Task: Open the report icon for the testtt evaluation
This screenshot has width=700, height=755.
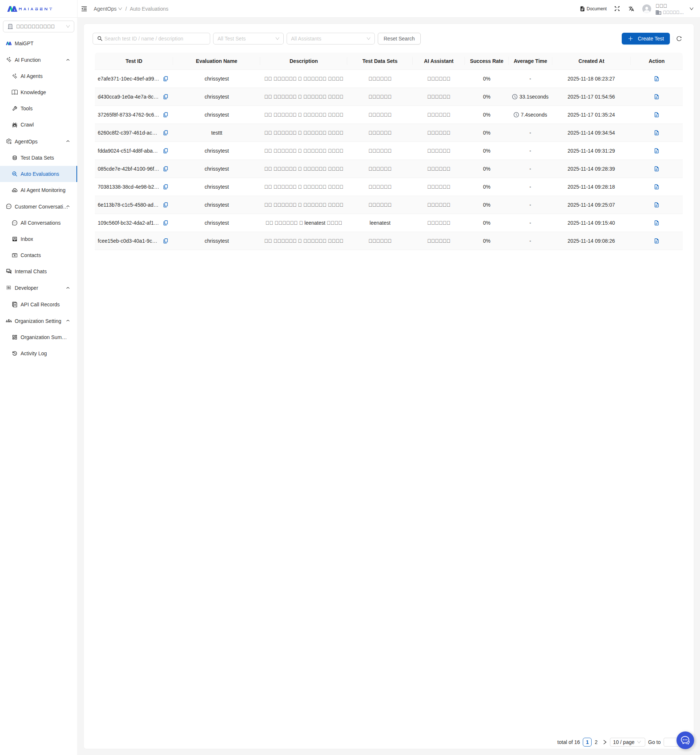Action: coord(656,133)
